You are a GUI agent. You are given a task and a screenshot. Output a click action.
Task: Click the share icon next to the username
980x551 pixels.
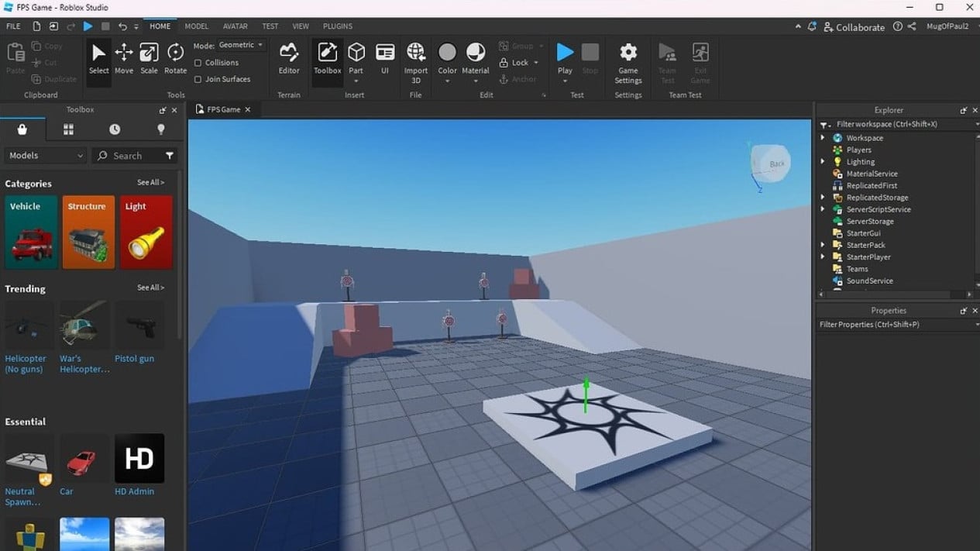(x=912, y=26)
